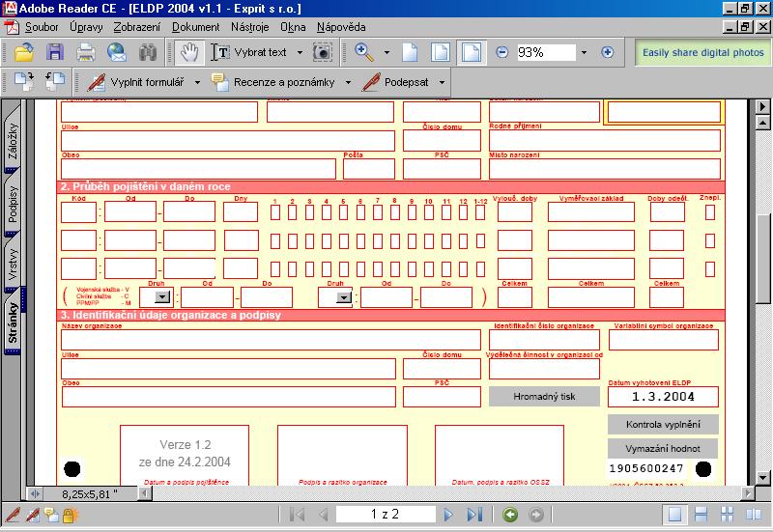Viewport: 773px width, 532px height.
Task: Open the second Druh dropdown in the form
Action: 344,297
